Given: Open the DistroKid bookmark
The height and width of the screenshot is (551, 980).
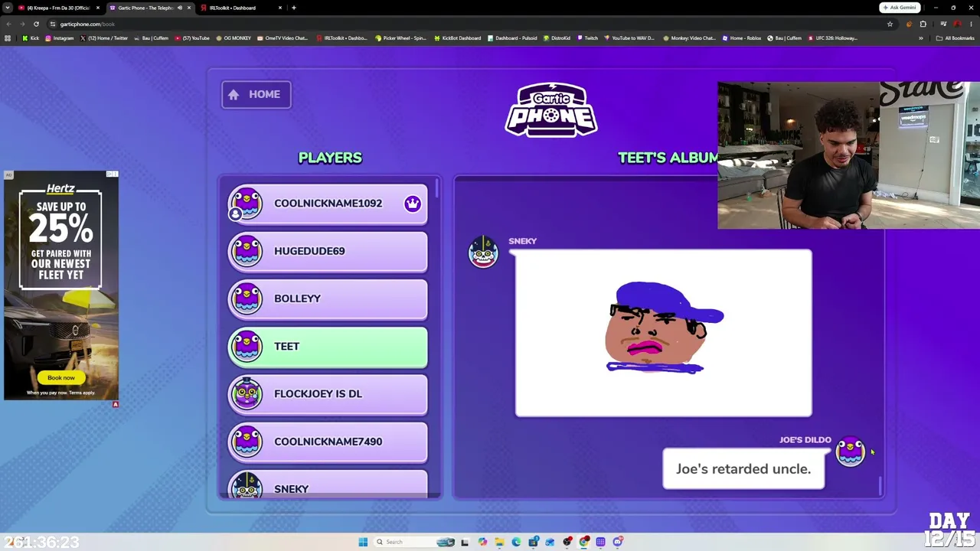Looking at the screenshot, I should tap(557, 38).
